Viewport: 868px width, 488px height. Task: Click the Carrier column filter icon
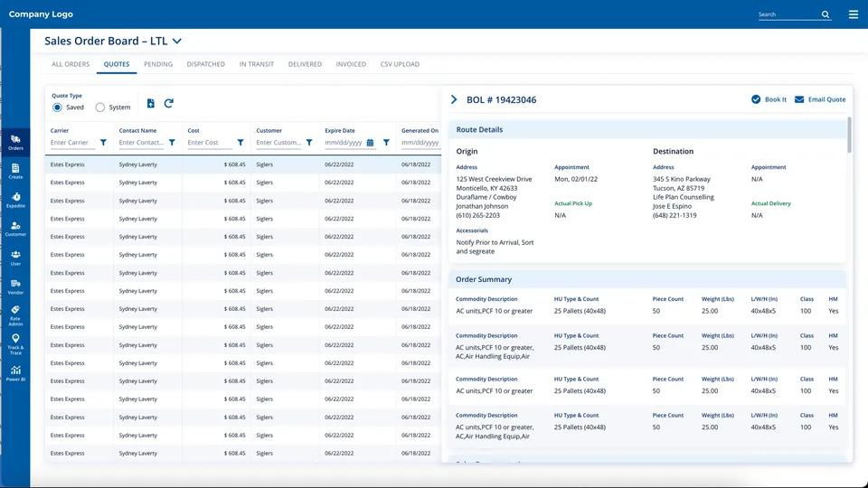103,143
